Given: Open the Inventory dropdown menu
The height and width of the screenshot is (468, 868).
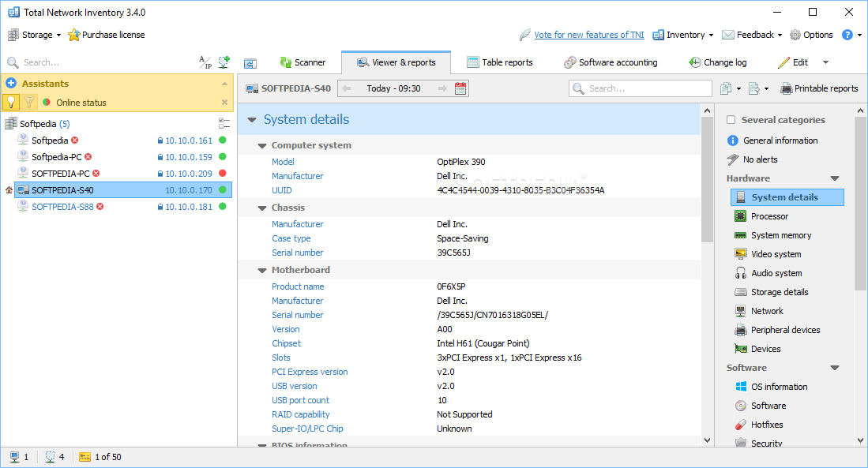Looking at the screenshot, I should tap(683, 35).
